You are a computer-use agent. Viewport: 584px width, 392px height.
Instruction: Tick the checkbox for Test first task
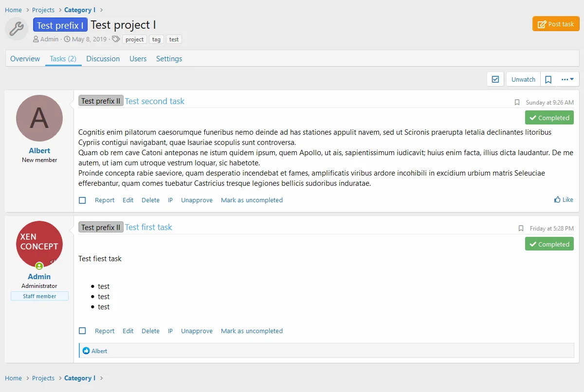[x=82, y=331]
